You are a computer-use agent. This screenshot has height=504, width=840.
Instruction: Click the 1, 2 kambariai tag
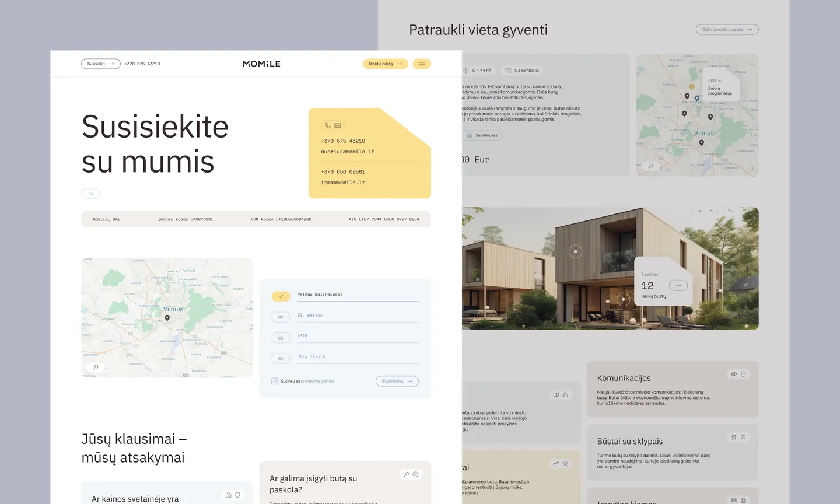[522, 71]
